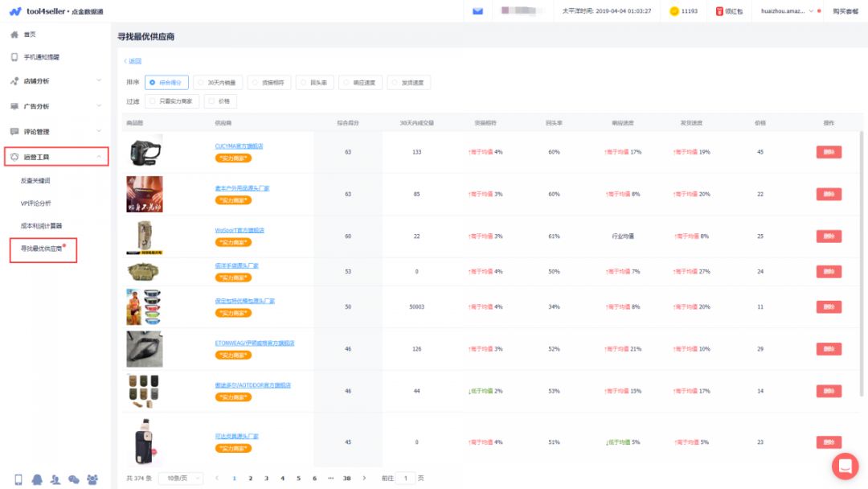Click the 店铺分析 chart icon
This screenshot has width=868, height=489.
[14, 81]
